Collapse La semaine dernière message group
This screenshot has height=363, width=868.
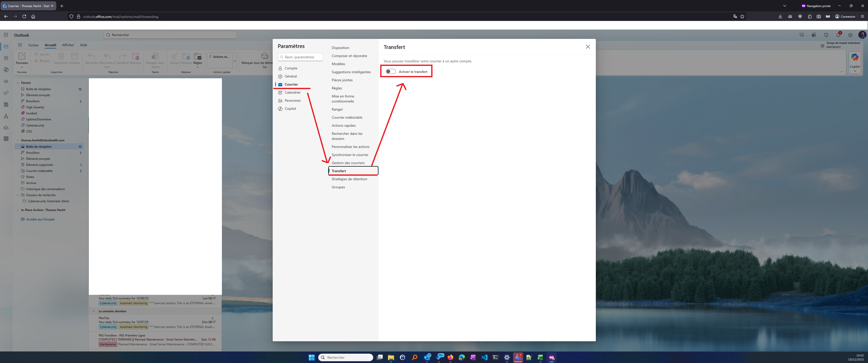[x=94, y=311]
